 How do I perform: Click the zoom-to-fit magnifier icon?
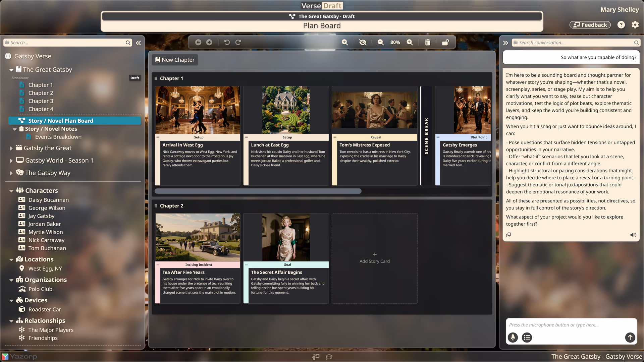(x=345, y=42)
